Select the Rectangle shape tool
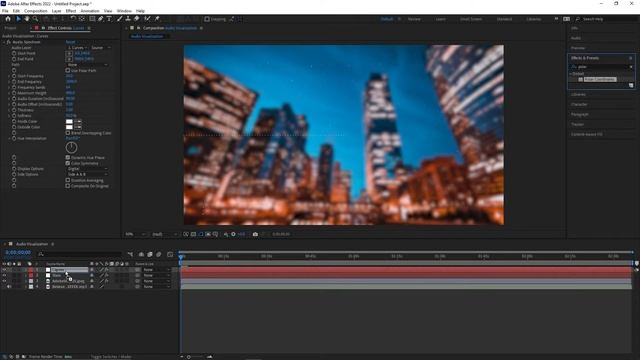 [x=92, y=19]
